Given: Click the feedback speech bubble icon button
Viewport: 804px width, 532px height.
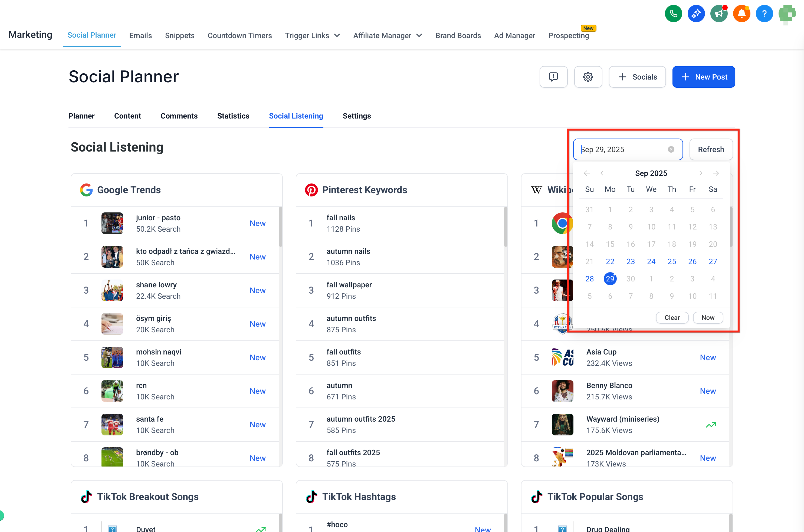Looking at the screenshot, I should (x=553, y=77).
